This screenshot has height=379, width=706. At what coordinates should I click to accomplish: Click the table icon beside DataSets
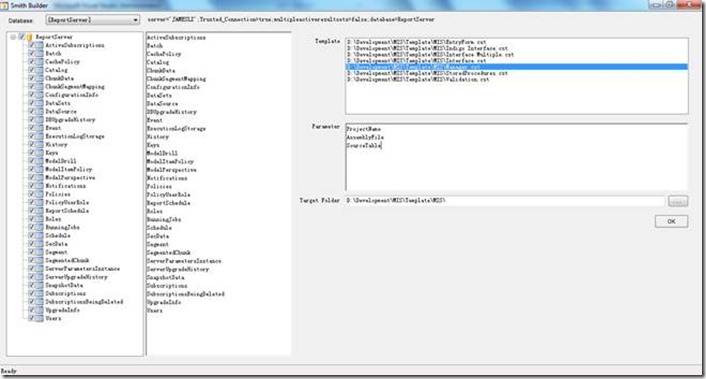(40, 103)
